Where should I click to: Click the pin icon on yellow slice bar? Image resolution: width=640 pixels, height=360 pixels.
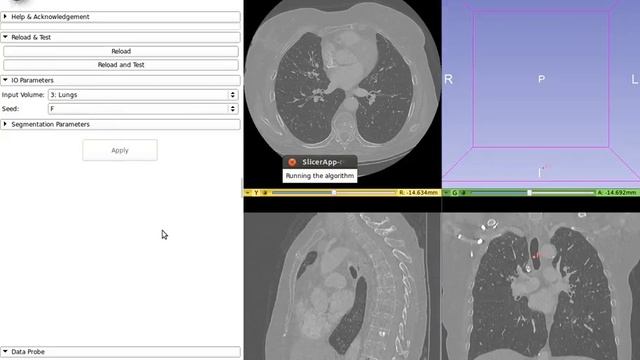point(248,192)
